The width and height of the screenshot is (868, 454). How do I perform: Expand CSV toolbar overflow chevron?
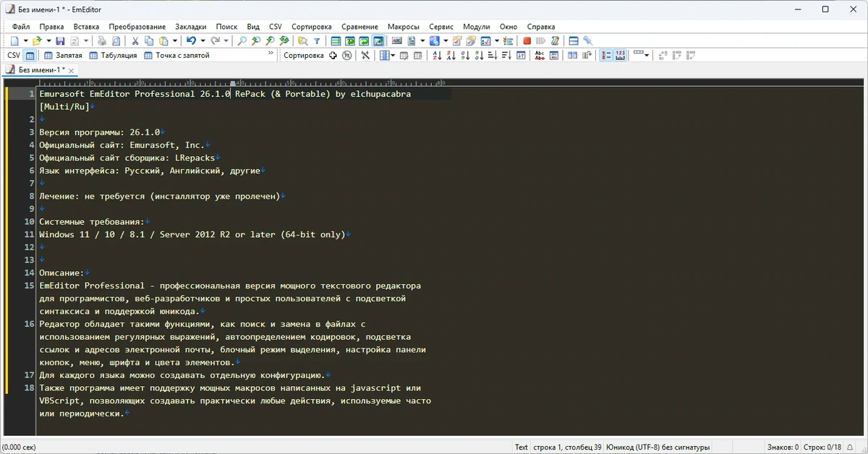tap(271, 52)
